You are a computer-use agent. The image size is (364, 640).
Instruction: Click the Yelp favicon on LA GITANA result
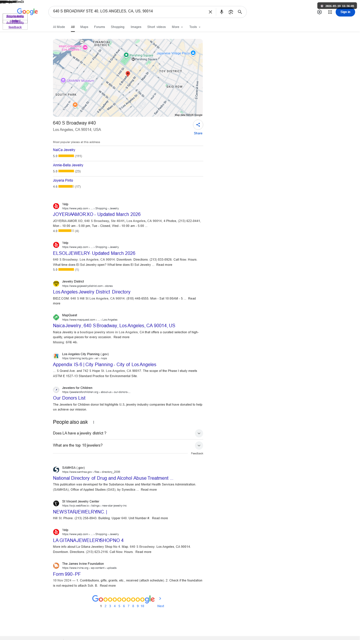click(x=56, y=532)
